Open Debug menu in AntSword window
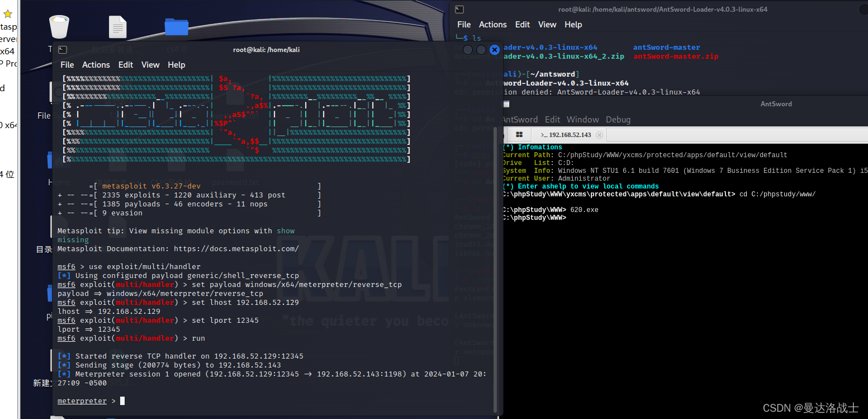868x419 pixels. coord(618,120)
